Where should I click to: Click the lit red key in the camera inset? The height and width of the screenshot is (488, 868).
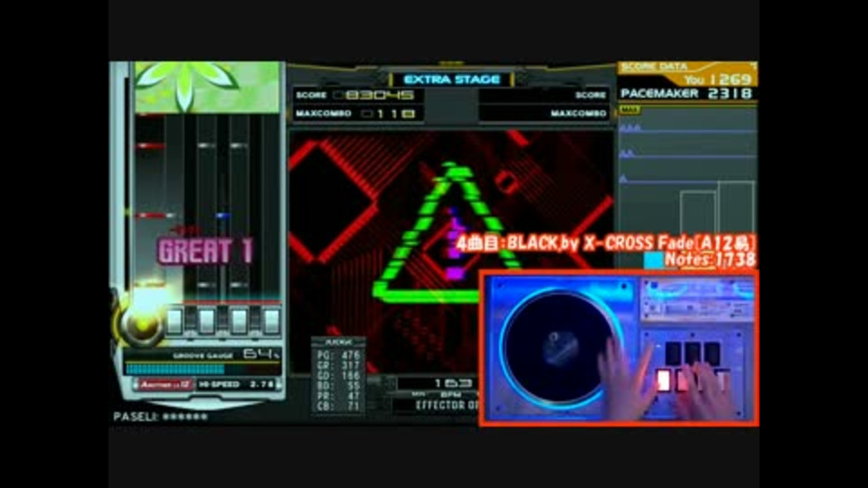point(663,380)
